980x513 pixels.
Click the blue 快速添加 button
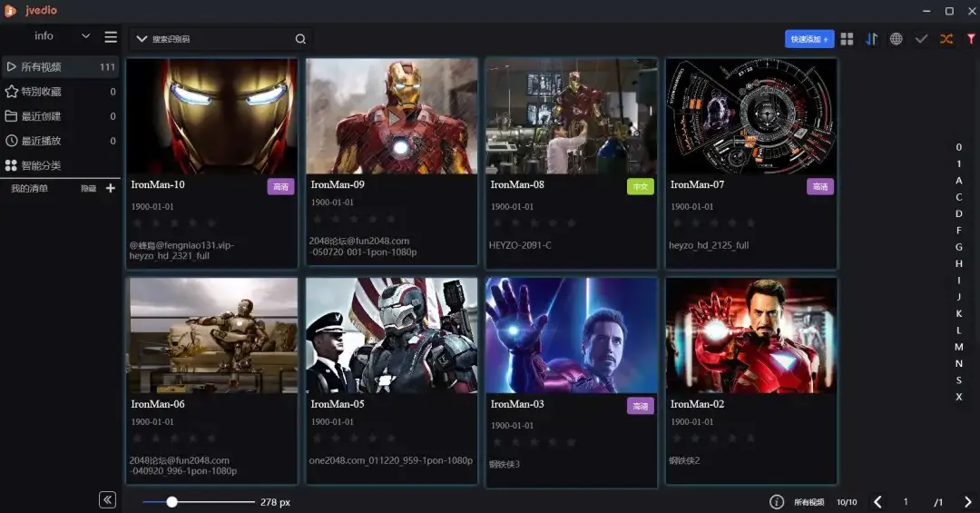click(808, 39)
